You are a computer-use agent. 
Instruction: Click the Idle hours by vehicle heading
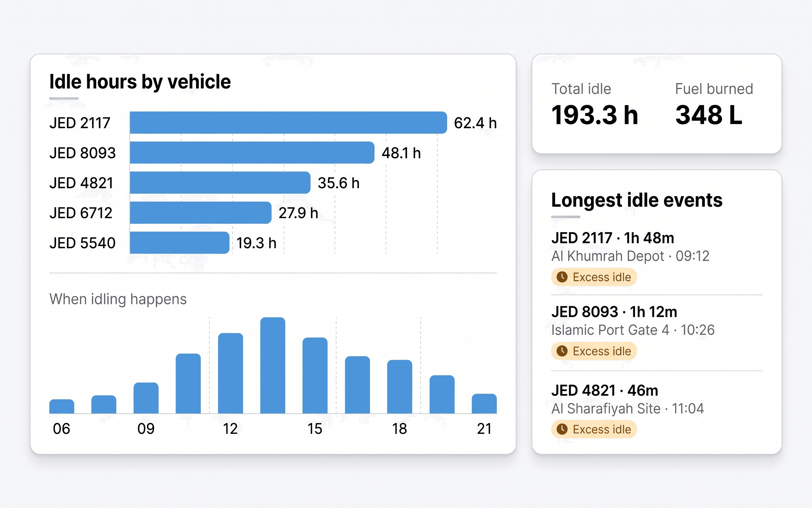140,82
